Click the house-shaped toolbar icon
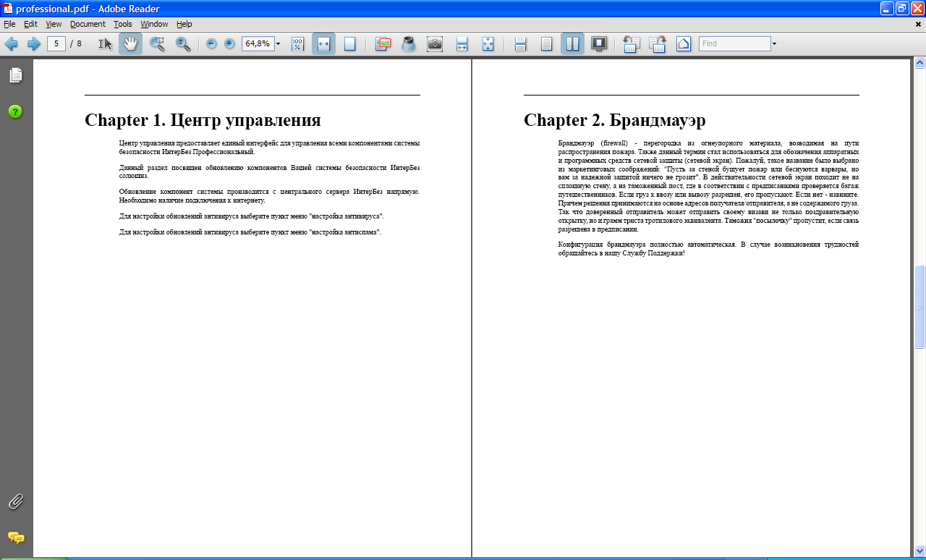Viewport: 926px width, 560px height. pyautogui.click(x=684, y=44)
